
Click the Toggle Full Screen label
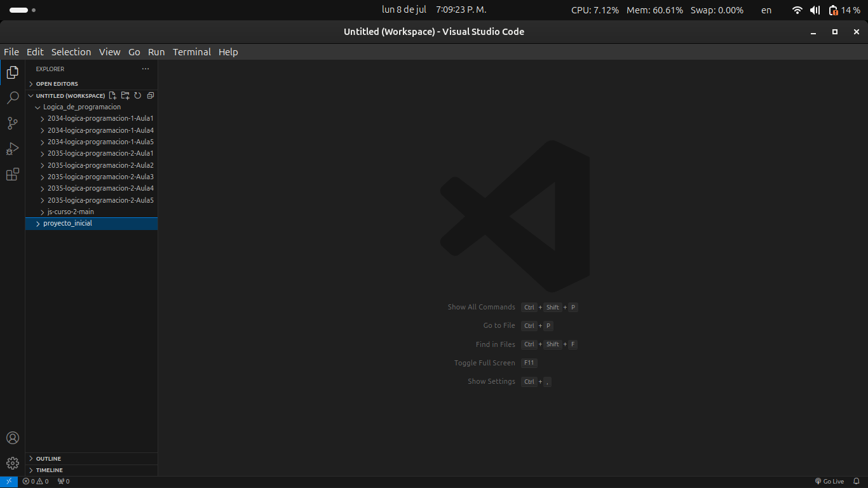pyautogui.click(x=484, y=363)
